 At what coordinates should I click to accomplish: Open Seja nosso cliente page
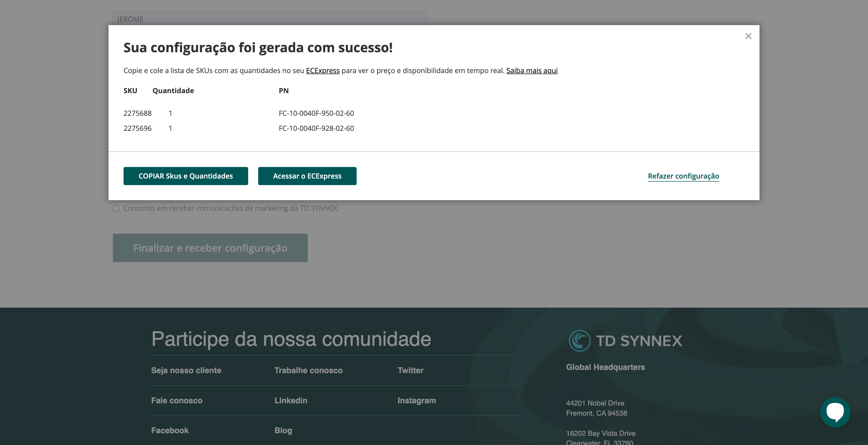[x=186, y=370]
